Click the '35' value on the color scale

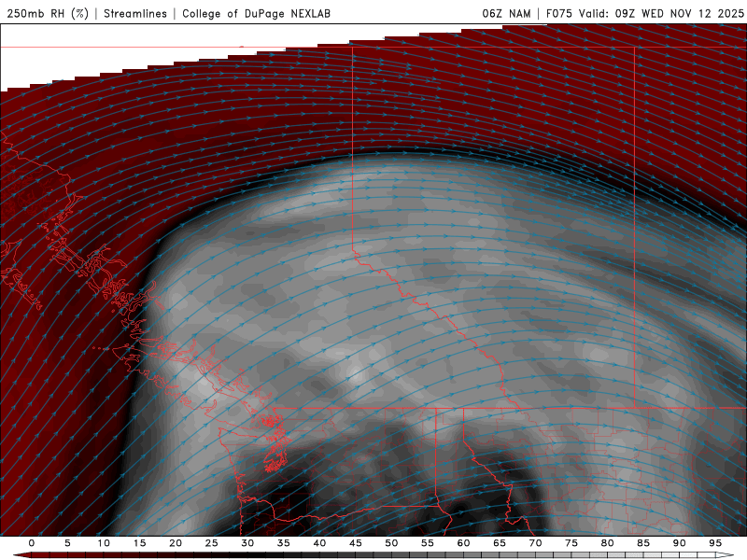(x=284, y=543)
